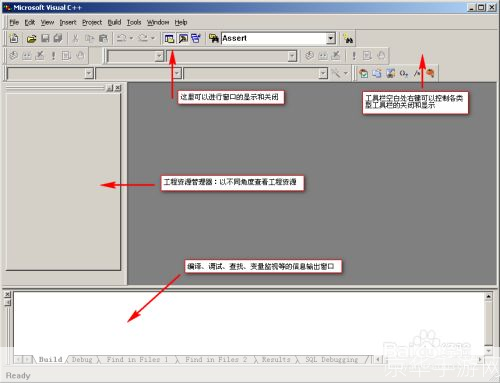Viewport: 500px width, 383px height.
Task: Open the Build menu
Action: point(114,22)
